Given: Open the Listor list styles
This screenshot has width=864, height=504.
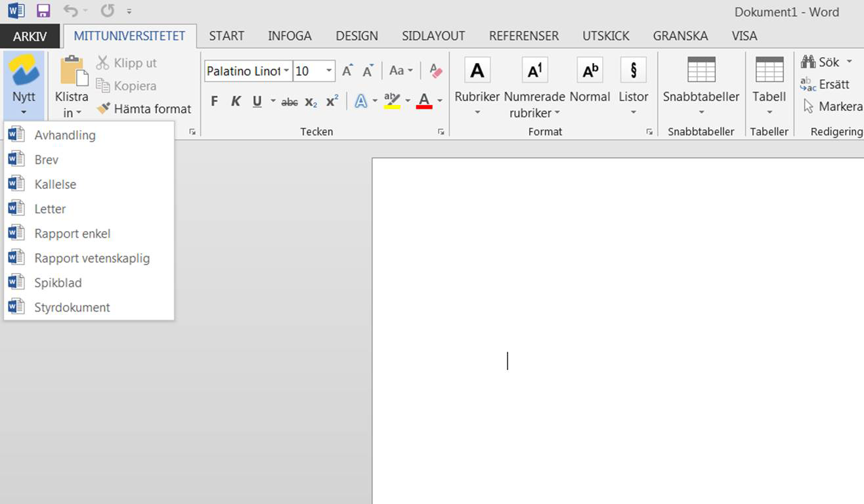Looking at the screenshot, I should click(634, 86).
